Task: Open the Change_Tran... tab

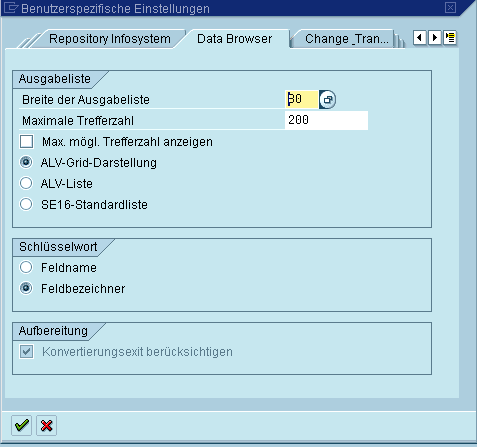Action: (347, 39)
